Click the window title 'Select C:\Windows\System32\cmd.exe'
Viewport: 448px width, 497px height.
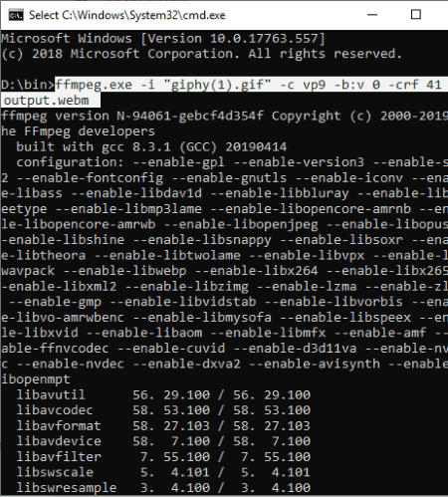click(127, 15)
